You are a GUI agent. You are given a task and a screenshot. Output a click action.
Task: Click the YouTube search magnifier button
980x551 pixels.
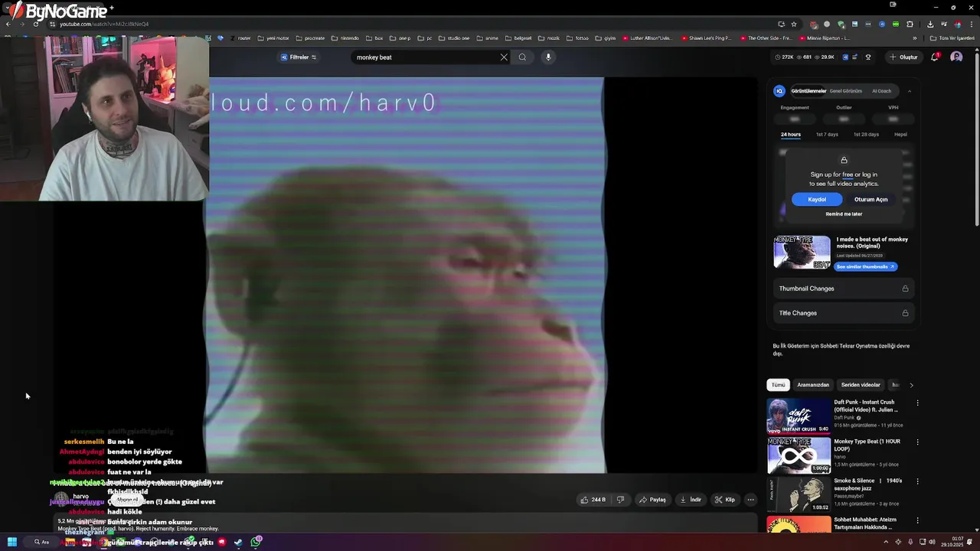coord(522,57)
